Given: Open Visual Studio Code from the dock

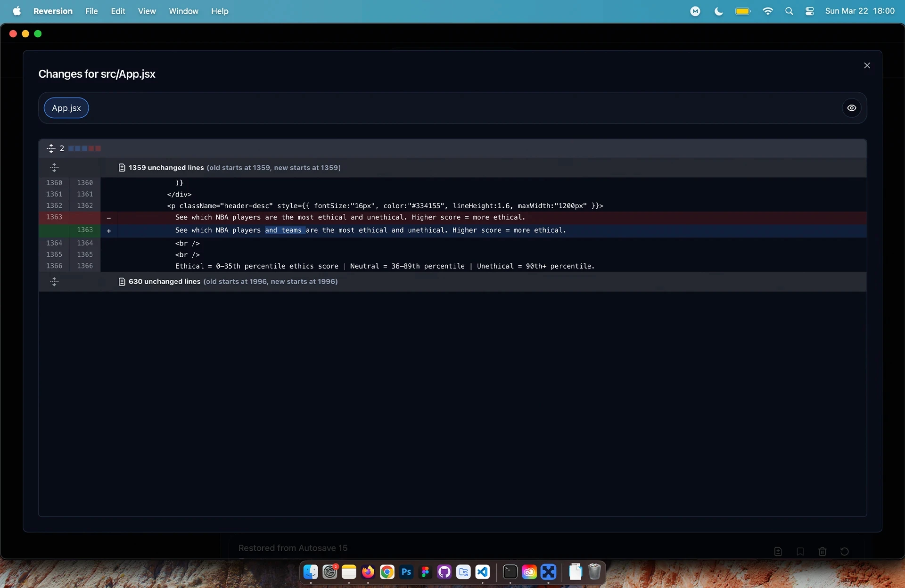Looking at the screenshot, I should pyautogui.click(x=482, y=572).
